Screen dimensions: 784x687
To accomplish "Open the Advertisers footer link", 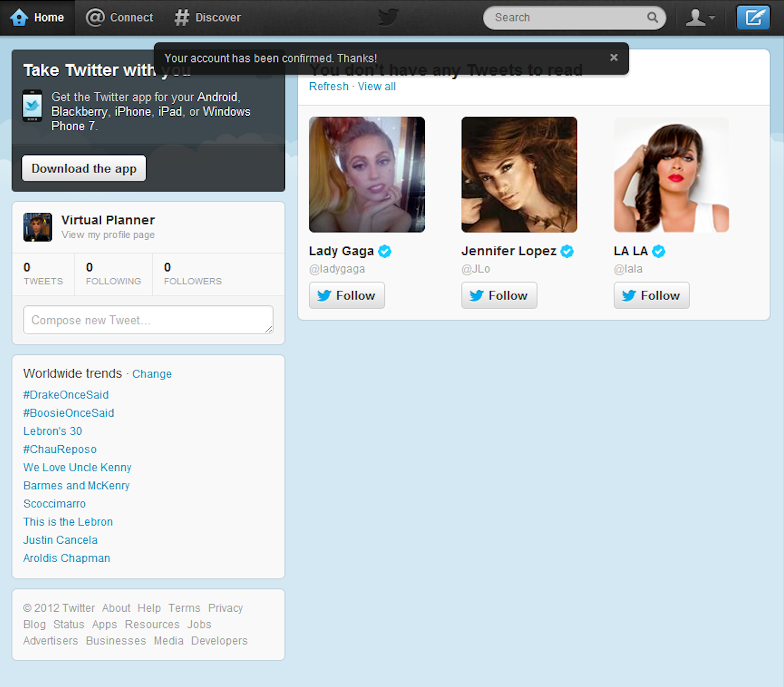I will (x=51, y=641).
